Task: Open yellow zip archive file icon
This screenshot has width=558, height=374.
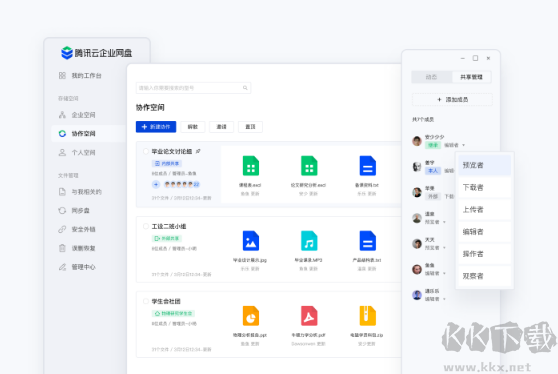Action: [368, 316]
